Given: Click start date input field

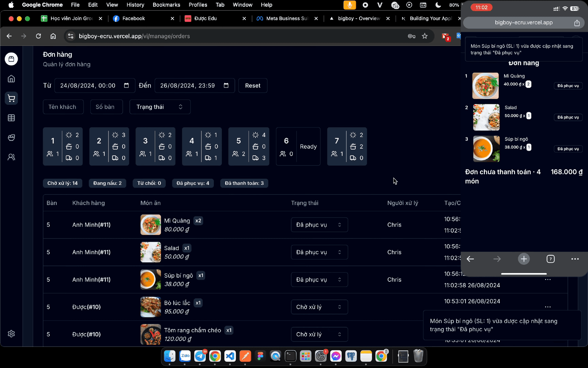Looking at the screenshot, I should pos(89,85).
